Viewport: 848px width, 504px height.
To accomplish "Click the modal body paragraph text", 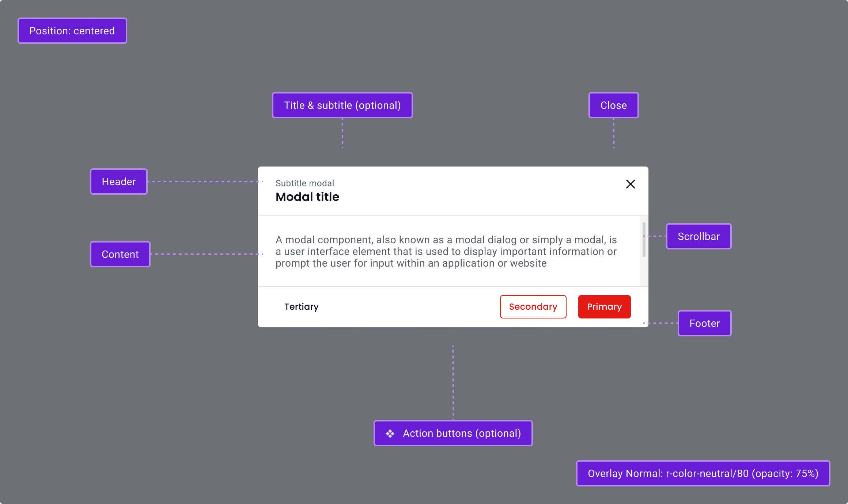I will point(446,252).
